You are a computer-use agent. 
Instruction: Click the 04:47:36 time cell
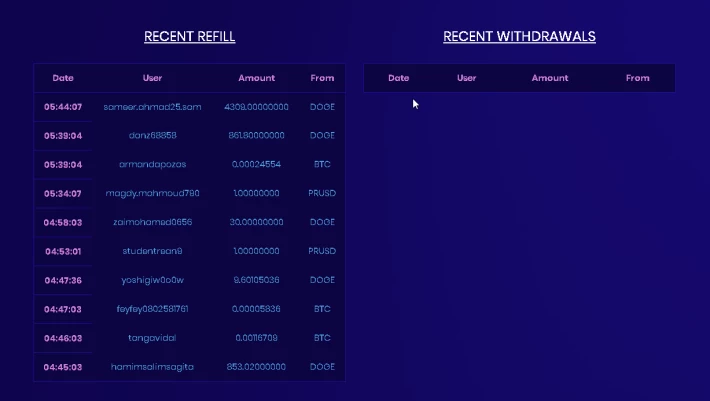(x=63, y=281)
